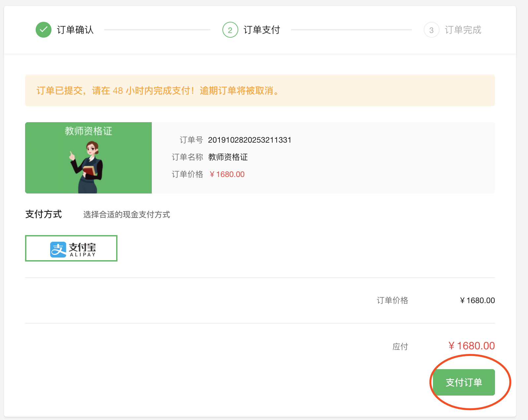Click the order number 2019102820253211331

tap(250, 140)
